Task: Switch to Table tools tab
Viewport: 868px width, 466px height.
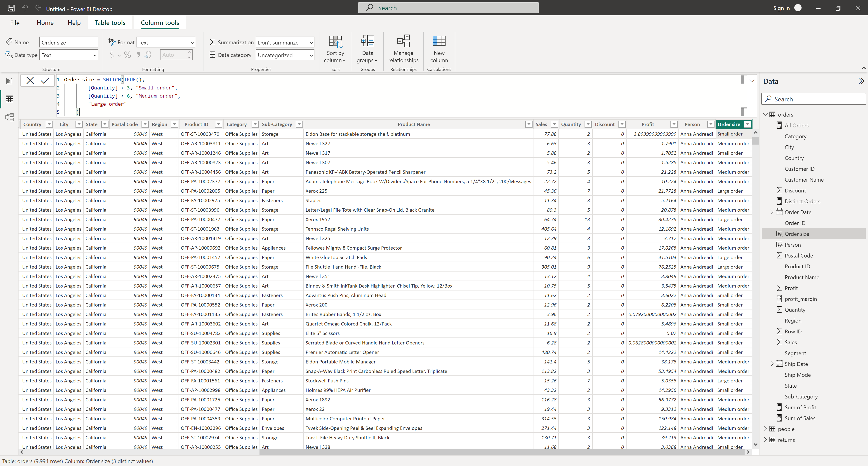Action: coord(110,23)
